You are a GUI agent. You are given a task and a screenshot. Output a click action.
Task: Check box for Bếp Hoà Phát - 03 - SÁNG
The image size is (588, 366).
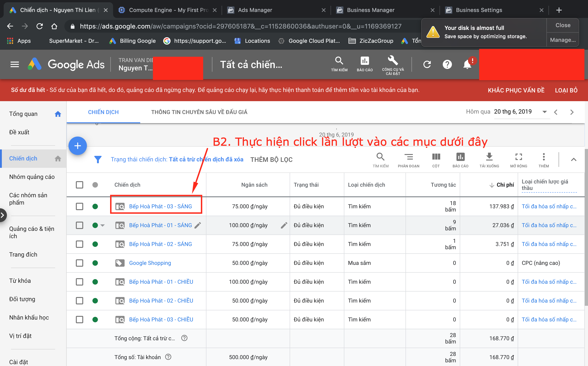coord(79,206)
